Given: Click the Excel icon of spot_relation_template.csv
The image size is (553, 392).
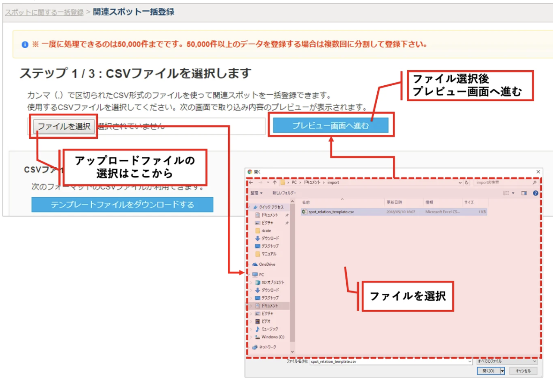Looking at the screenshot, I should (x=304, y=212).
